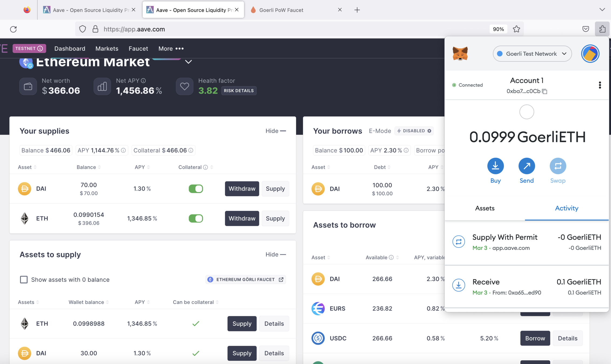Toggle DAI collateral switch off
Screen dimensions: 611x364
[196, 189]
